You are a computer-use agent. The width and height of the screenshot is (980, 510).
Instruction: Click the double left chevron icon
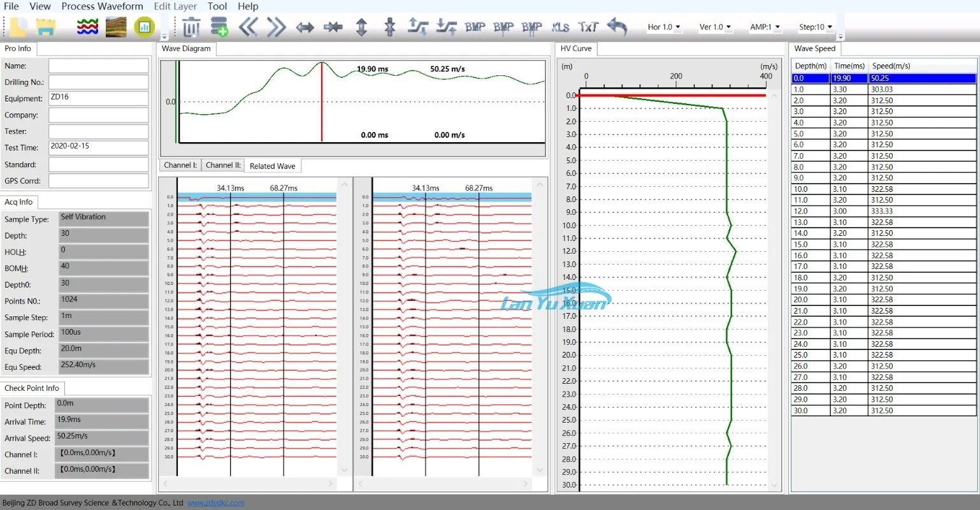pyautogui.click(x=248, y=27)
